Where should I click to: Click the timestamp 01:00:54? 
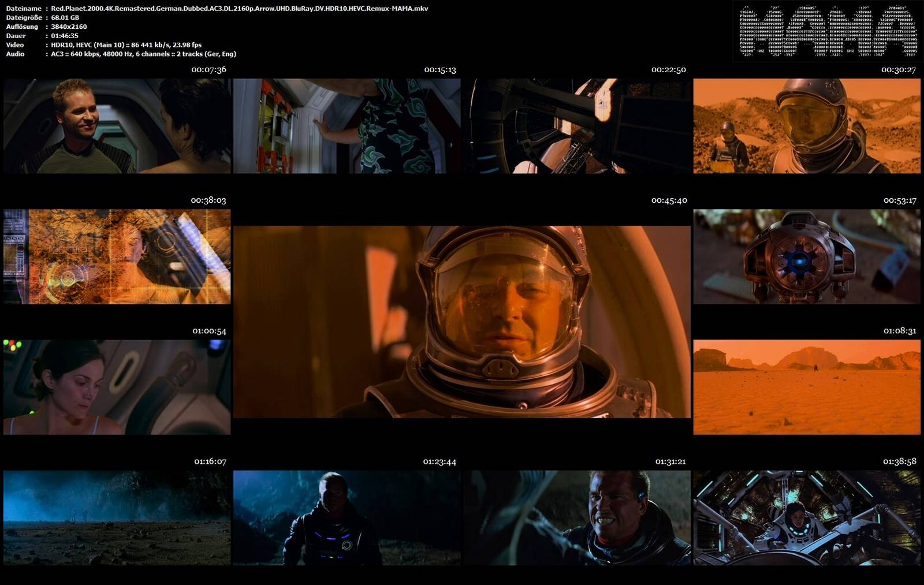click(x=210, y=331)
